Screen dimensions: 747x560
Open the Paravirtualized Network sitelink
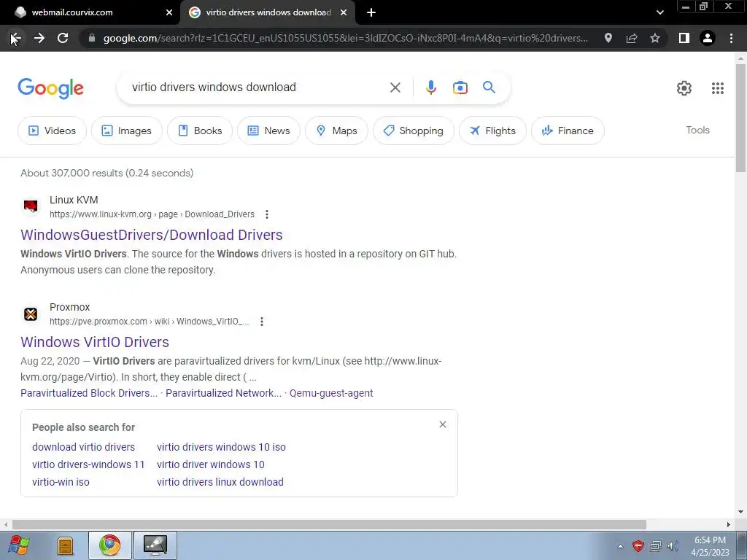[x=223, y=393]
